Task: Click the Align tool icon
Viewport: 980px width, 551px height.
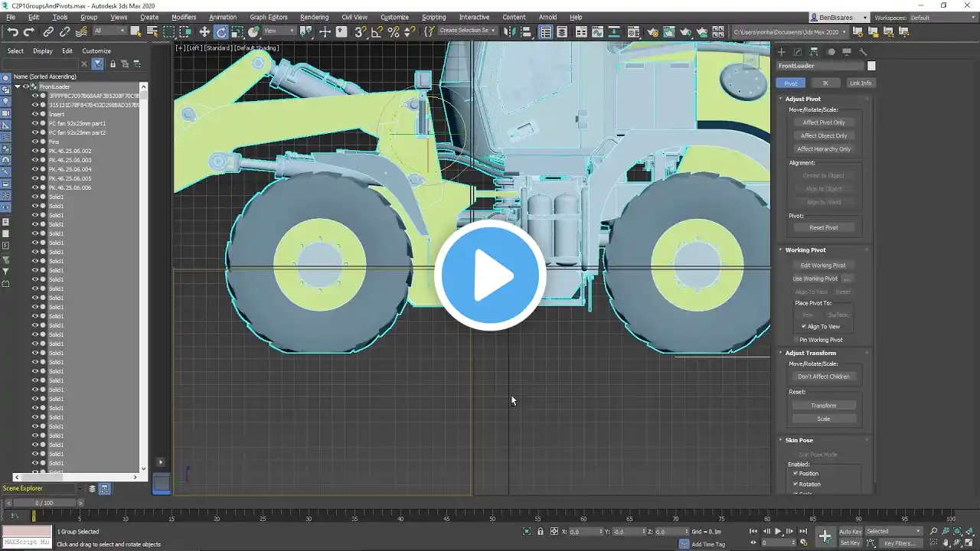Action: tap(526, 31)
